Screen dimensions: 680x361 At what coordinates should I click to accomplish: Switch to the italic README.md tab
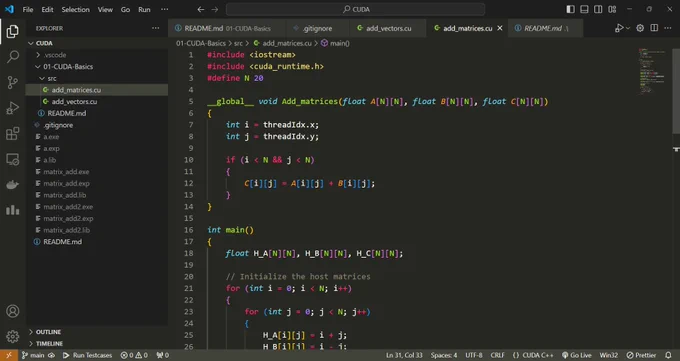point(546,28)
